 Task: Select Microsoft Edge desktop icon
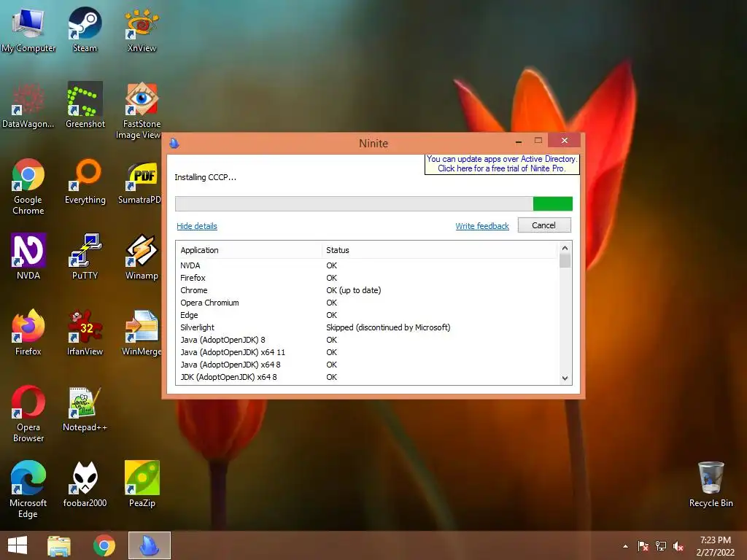tap(28, 489)
